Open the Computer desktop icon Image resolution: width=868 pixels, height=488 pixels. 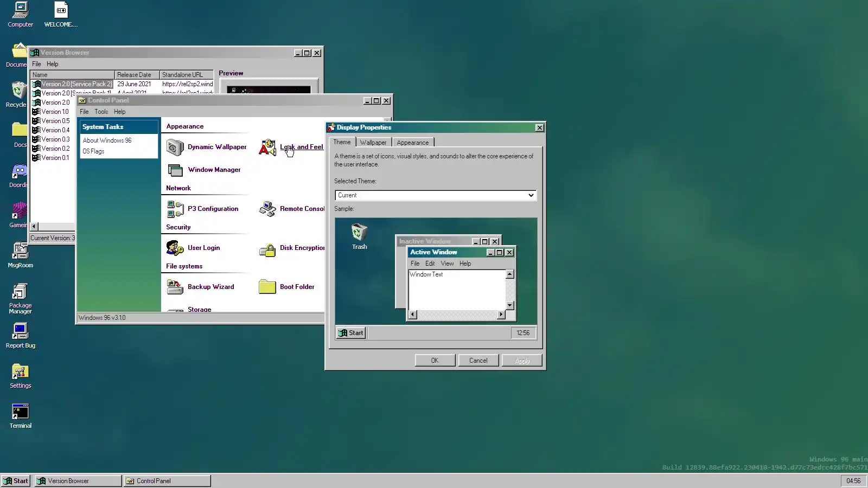pyautogui.click(x=21, y=15)
